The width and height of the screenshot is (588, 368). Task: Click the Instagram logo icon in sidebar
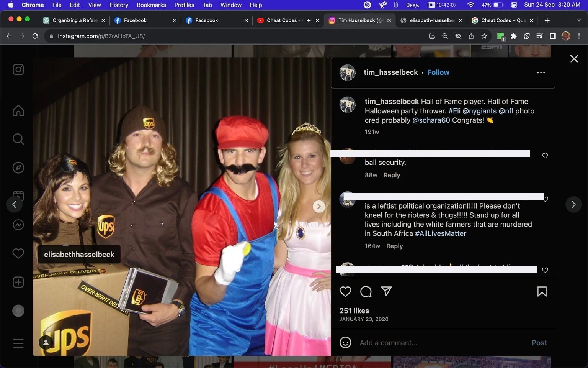coord(18,69)
